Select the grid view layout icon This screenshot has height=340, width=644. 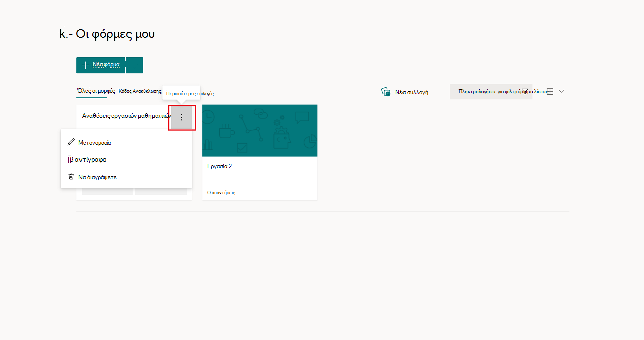point(550,91)
